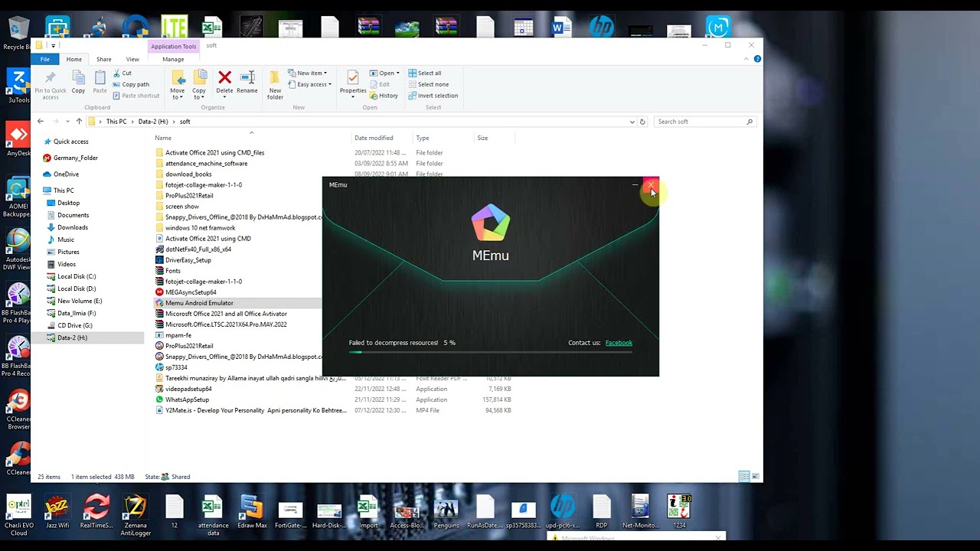Click the MEmu installer progress bar

coord(491,352)
